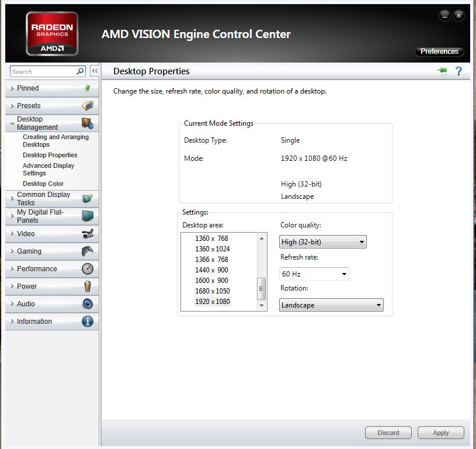Viewport: 476px width, 449px height.
Task: Open the Desktop Properties page in sidebar
Action: [50, 155]
